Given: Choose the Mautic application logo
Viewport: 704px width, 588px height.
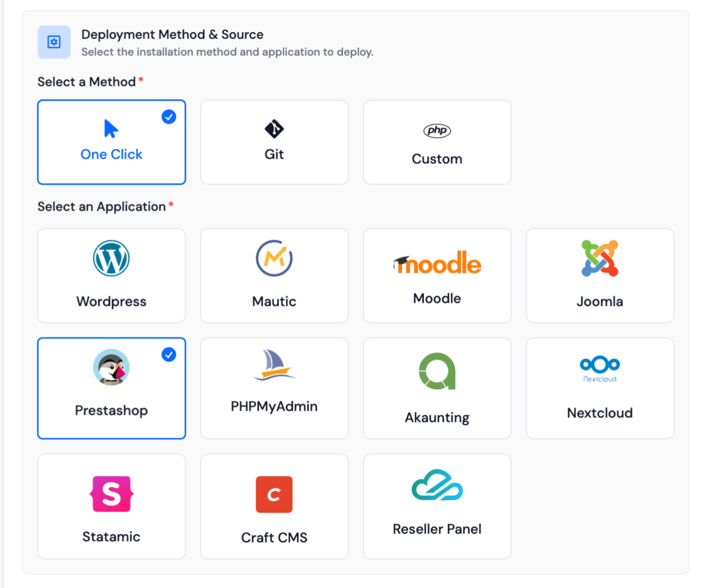Looking at the screenshot, I should click(274, 258).
